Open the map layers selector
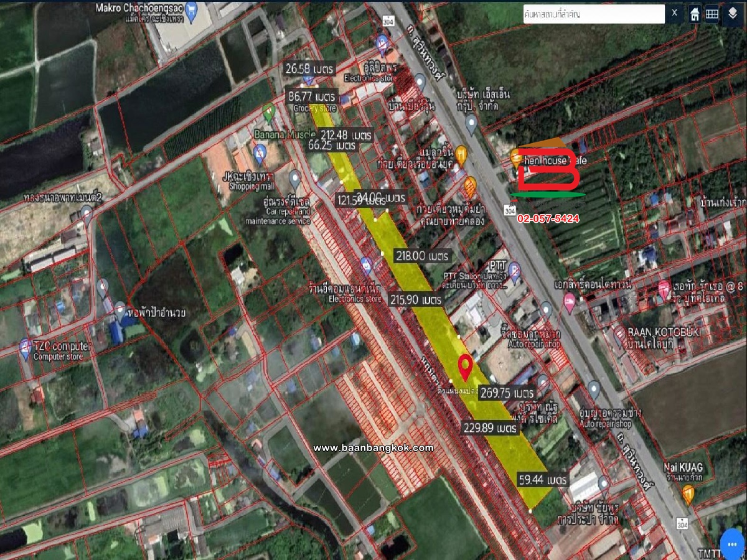The width and height of the screenshot is (747, 560). tap(732, 14)
